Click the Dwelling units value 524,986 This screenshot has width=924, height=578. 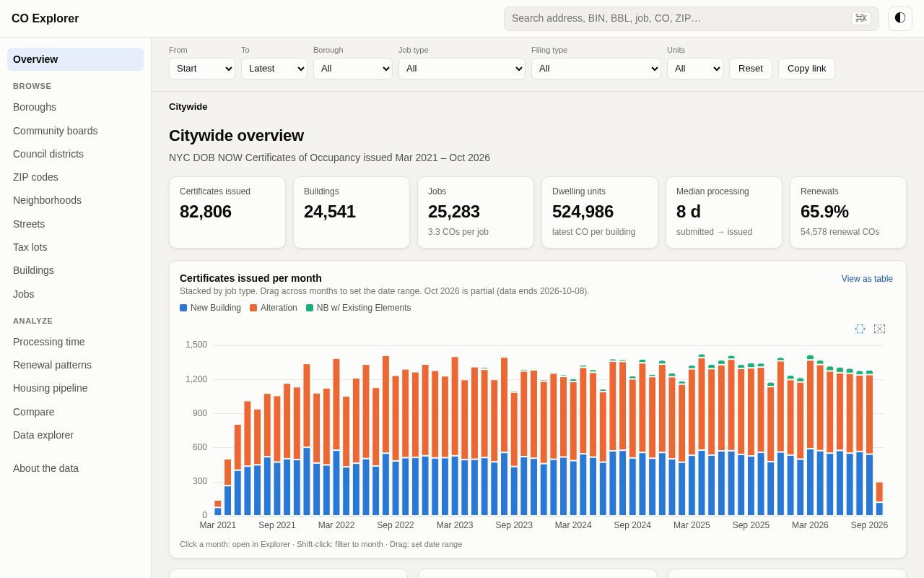[583, 212]
